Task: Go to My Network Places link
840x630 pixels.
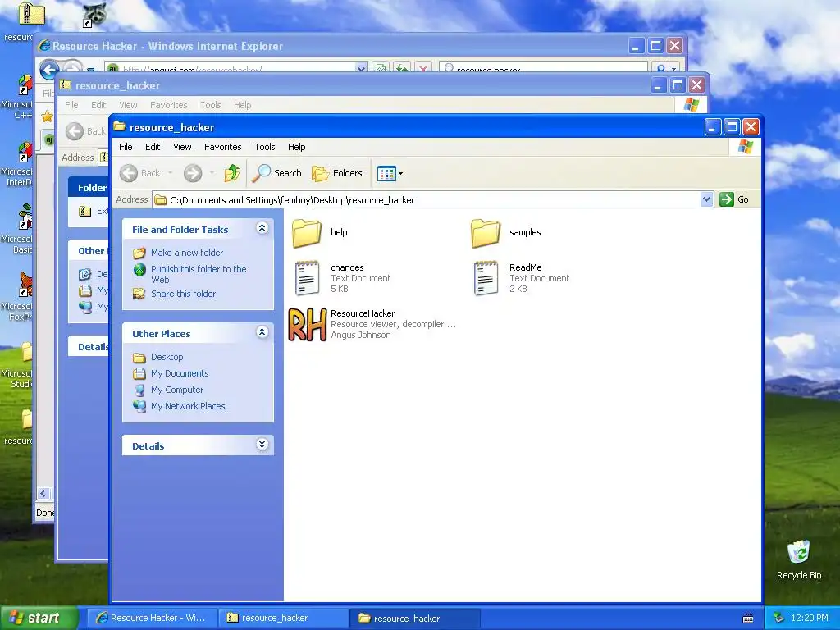Action: tap(188, 406)
